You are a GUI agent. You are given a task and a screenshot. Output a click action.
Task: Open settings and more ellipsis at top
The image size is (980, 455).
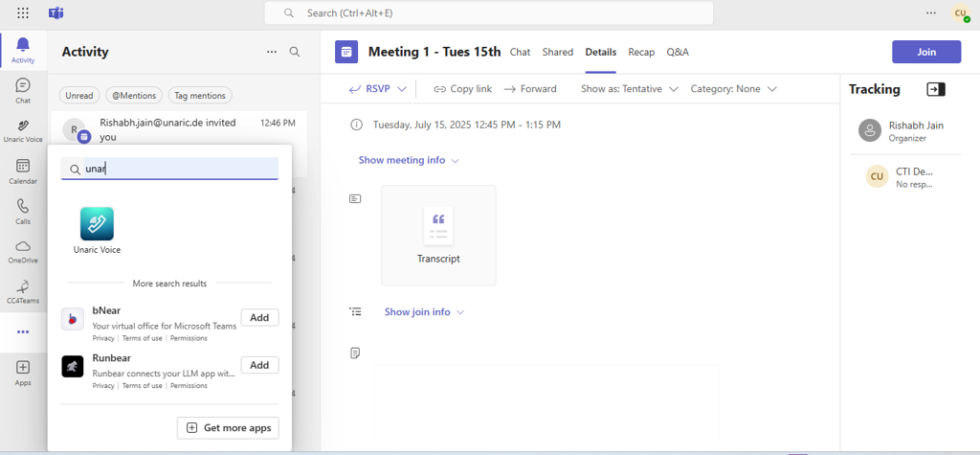point(931,12)
